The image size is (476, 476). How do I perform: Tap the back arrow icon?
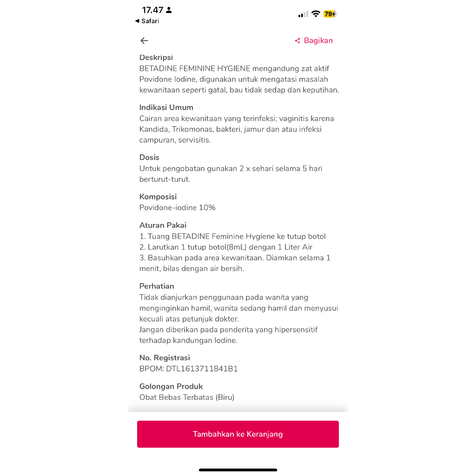pos(144,40)
